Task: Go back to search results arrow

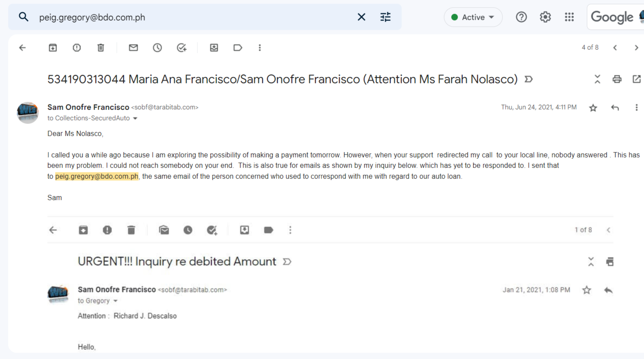Action: click(23, 48)
